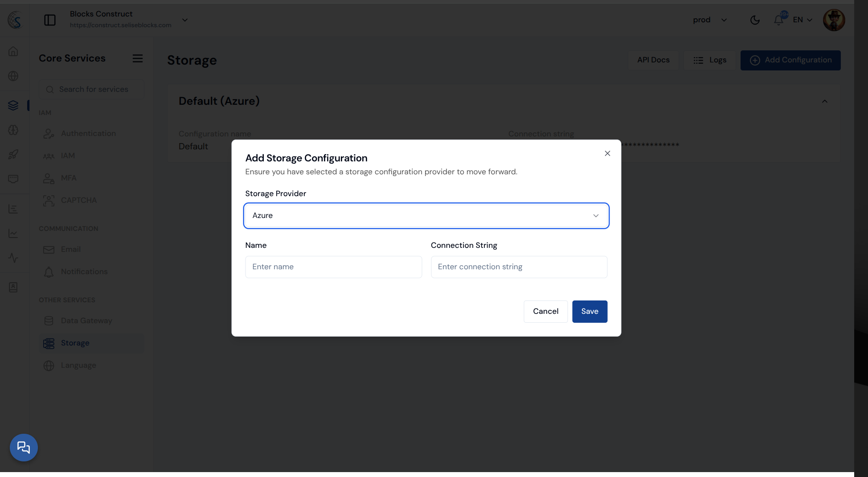This screenshot has width=868, height=477.
Task: Open the home icon in left rail
Action: 13,51
